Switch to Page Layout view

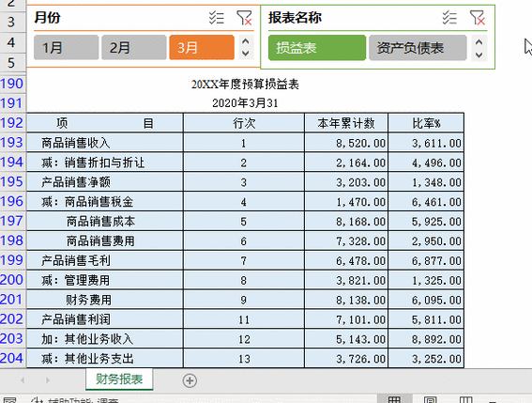pyautogui.click(x=431, y=399)
